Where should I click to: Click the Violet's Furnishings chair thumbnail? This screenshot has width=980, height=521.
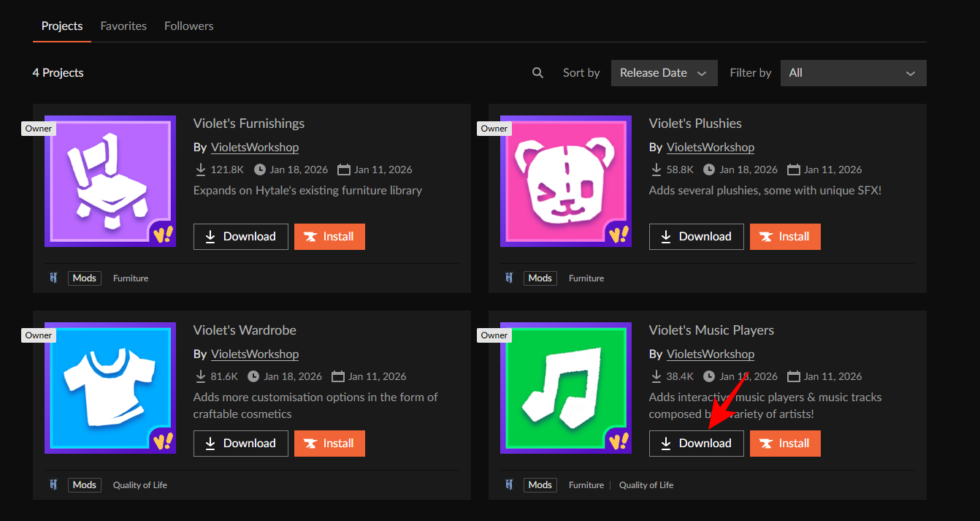point(110,181)
